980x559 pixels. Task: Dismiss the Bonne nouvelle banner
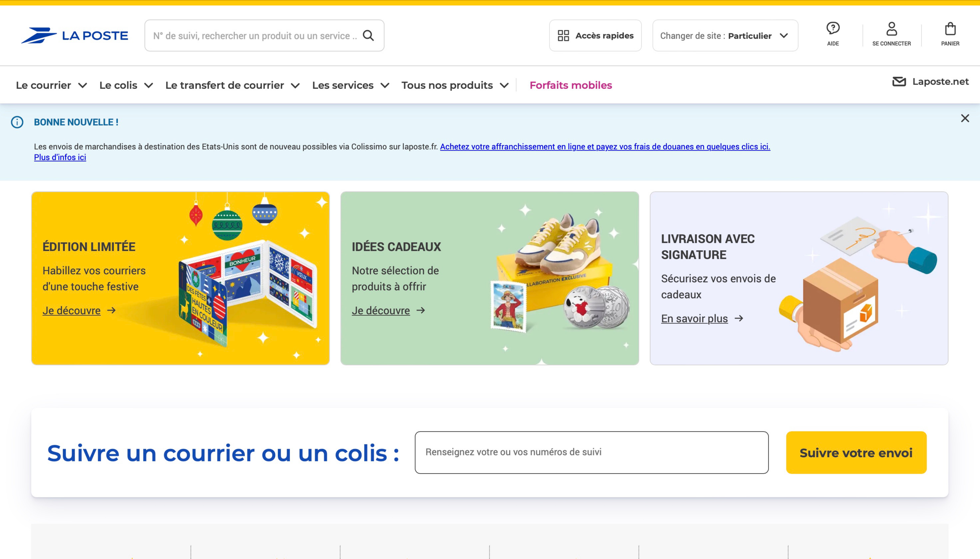point(965,118)
